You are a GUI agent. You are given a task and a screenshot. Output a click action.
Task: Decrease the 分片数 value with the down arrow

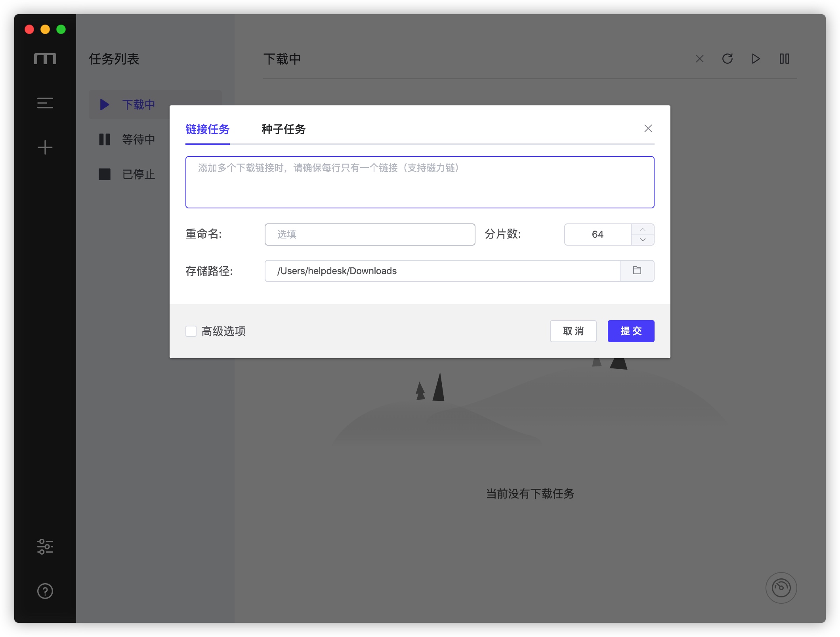click(x=642, y=240)
